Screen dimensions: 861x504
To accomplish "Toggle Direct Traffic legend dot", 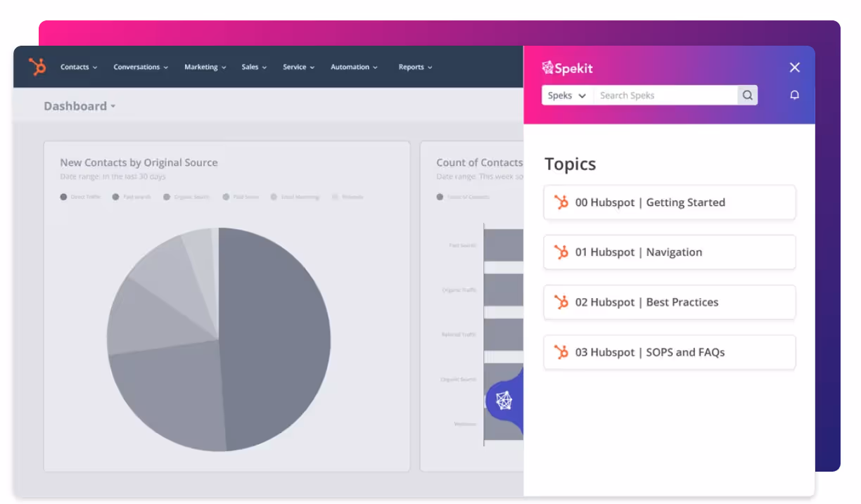I will [63, 198].
